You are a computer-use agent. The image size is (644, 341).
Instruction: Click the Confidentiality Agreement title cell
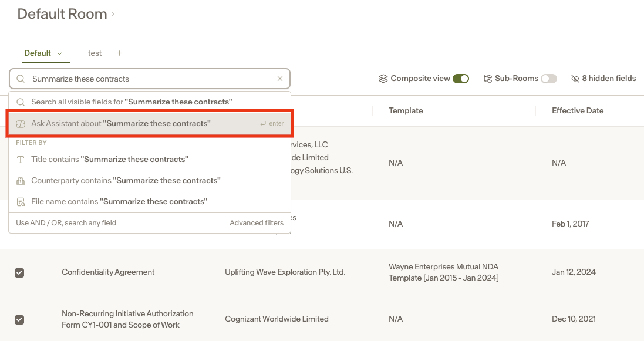[108, 272]
